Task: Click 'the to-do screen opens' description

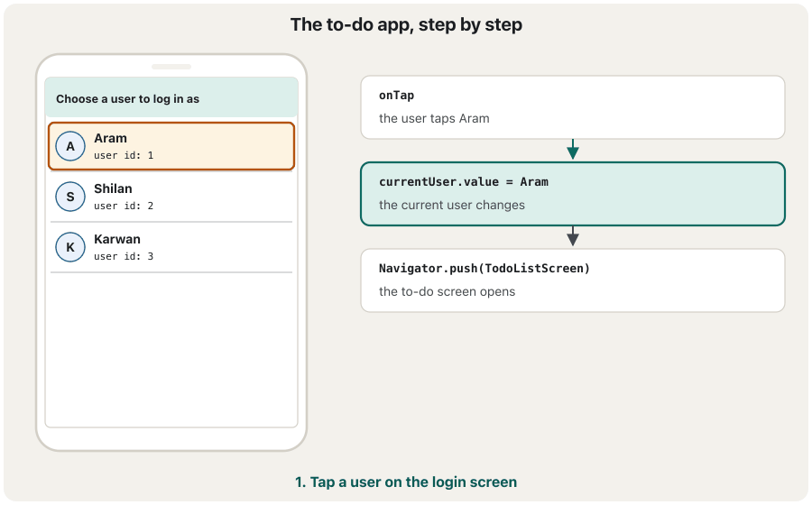Action: click(x=447, y=292)
